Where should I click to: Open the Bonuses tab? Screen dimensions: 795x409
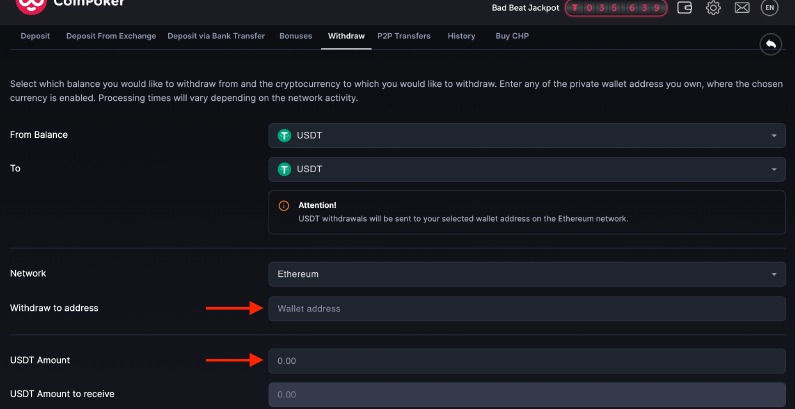[295, 36]
